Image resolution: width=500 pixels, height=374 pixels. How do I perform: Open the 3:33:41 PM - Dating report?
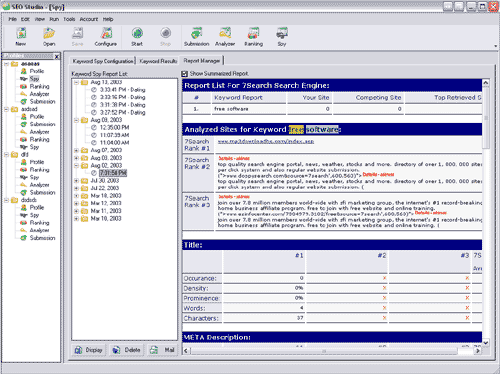point(122,90)
